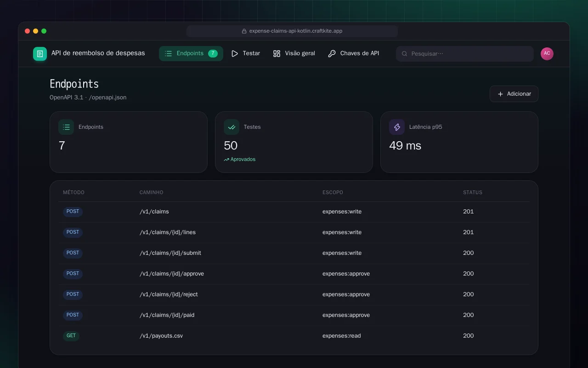Click the browser address bar URL
The image size is (588, 368).
pos(296,31)
